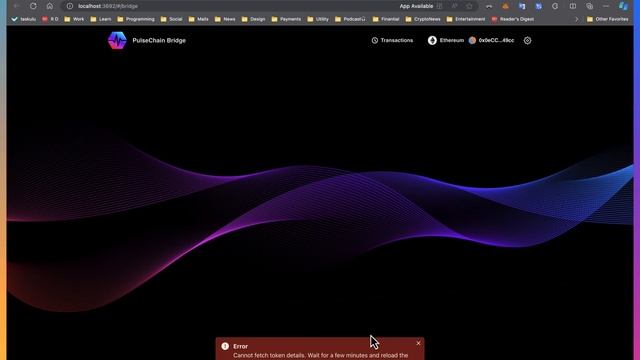
Task: Reload the page with browser refresh
Action: (33, 6)
